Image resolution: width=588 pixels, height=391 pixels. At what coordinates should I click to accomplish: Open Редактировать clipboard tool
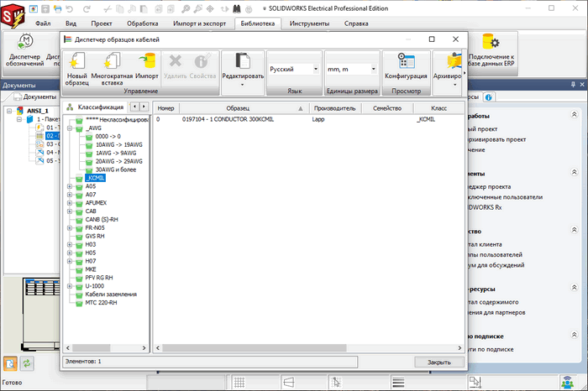pyautogui.click(x=243, y=61)
